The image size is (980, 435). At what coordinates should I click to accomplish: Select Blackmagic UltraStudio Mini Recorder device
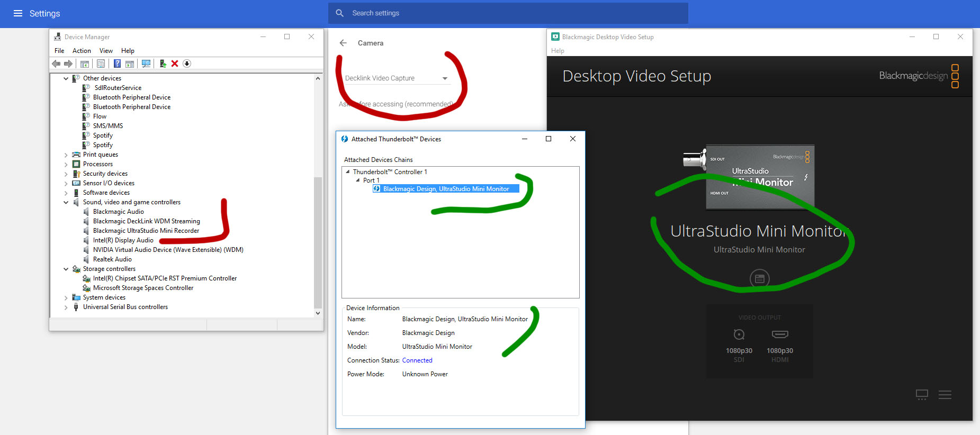[x=146, y=231]
